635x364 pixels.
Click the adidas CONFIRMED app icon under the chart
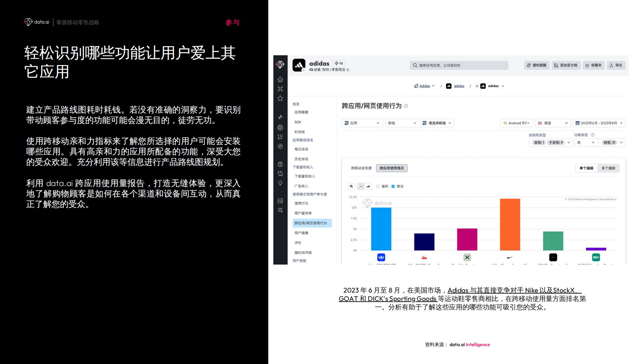381,257
